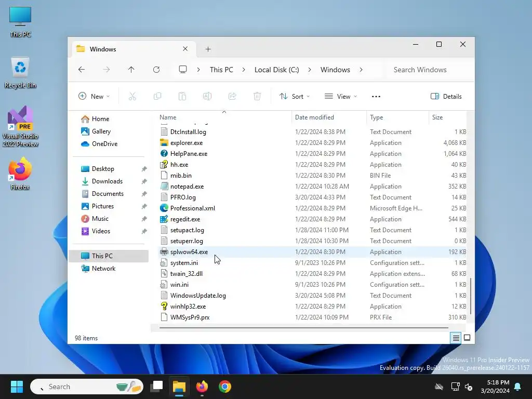Viewport: 532px width, 399px height.
Task: Select HelpPane.exe in file list
Action: click(189, 154)
